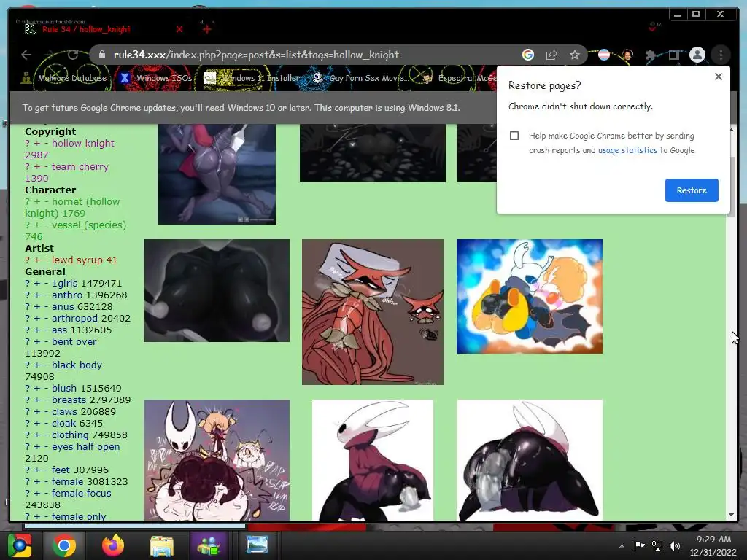
Task: Launch Firefox from the taskbar
Action: click(x=113, y=545)
